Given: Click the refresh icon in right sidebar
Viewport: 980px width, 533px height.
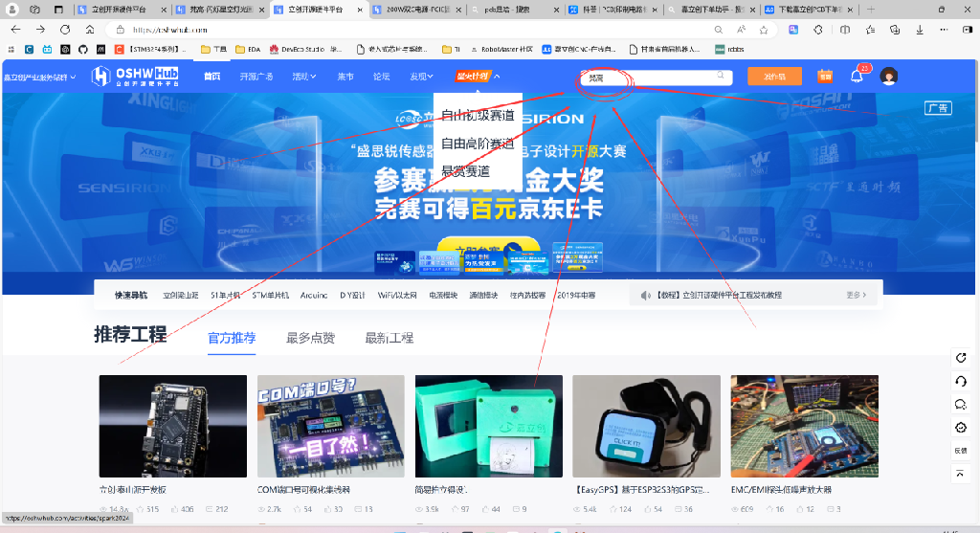Looking at the screenshot, I should click(961, 358).
